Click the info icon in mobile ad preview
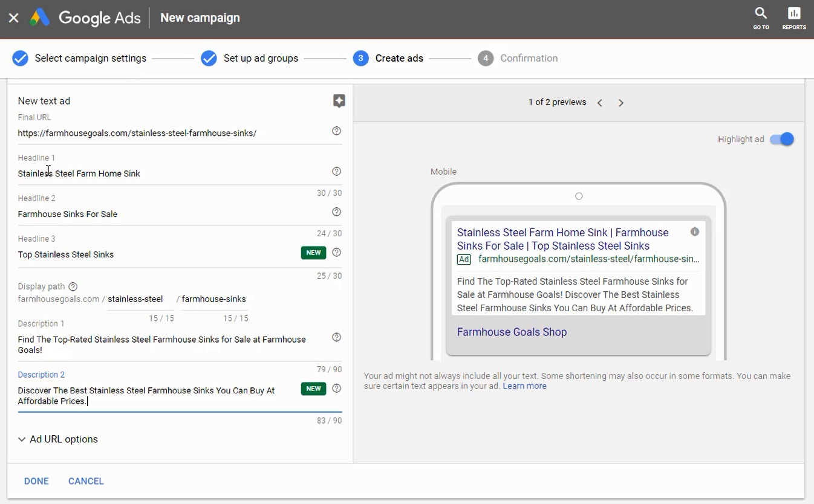This screenshot has height=504, width=814. [x=695, y=232]
